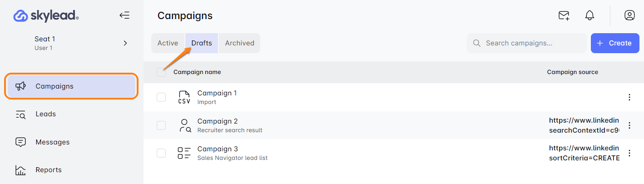Expand the Seat 1 account chevron
Viewport: 644px width, 184px height.
coord(125,43)
